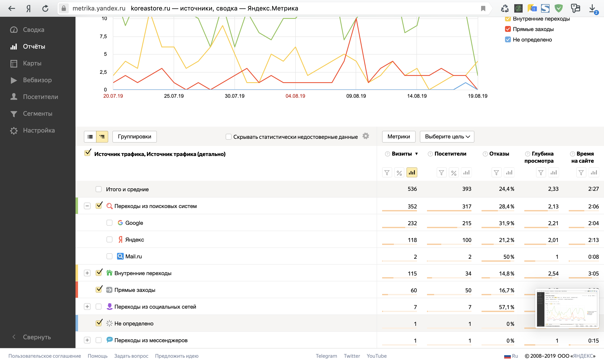Check the Google row checkbox
This screenshot has width=604, height=364.
tap(109, 223)
